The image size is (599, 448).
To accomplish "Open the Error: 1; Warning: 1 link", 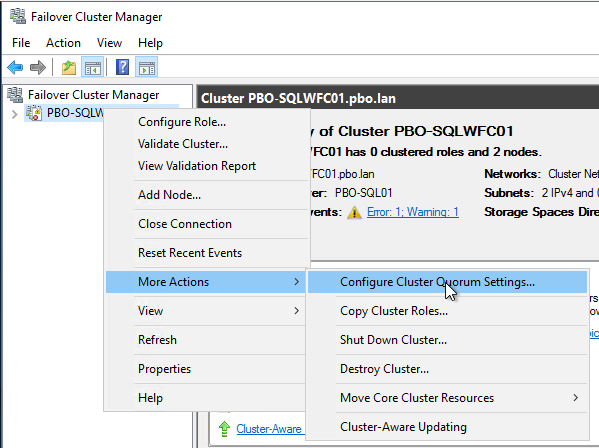I will 413,212.
